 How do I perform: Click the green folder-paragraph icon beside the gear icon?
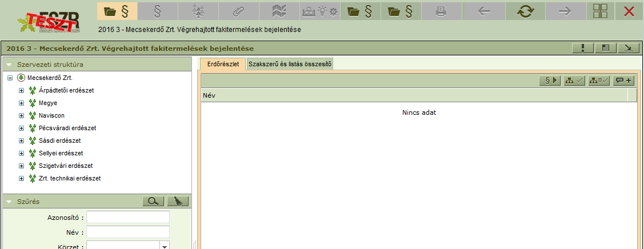(x=360, y=11)
